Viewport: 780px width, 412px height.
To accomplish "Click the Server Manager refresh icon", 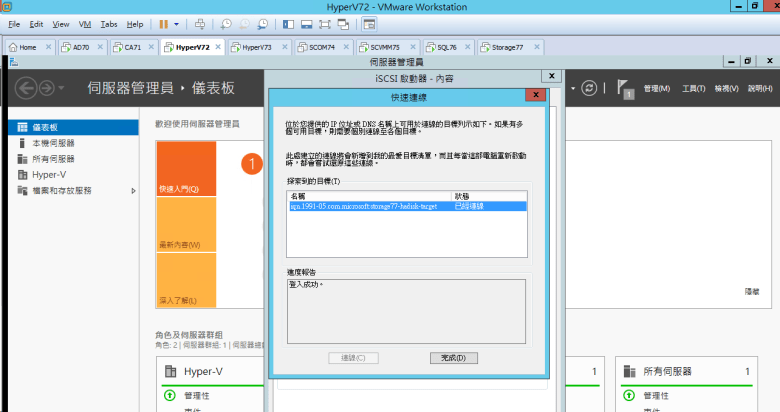I will tap(589, 88).
